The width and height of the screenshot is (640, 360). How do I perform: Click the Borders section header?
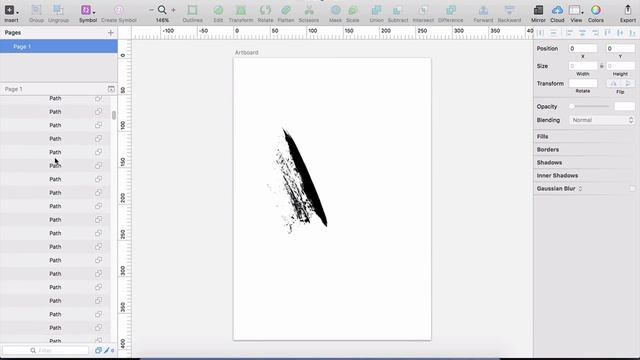[548, 149]
